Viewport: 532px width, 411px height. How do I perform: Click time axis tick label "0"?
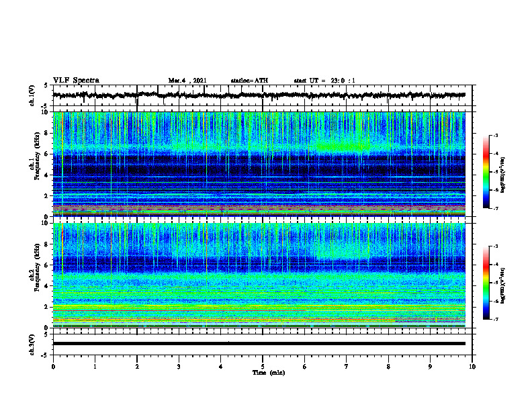click(x=53, y=367)
